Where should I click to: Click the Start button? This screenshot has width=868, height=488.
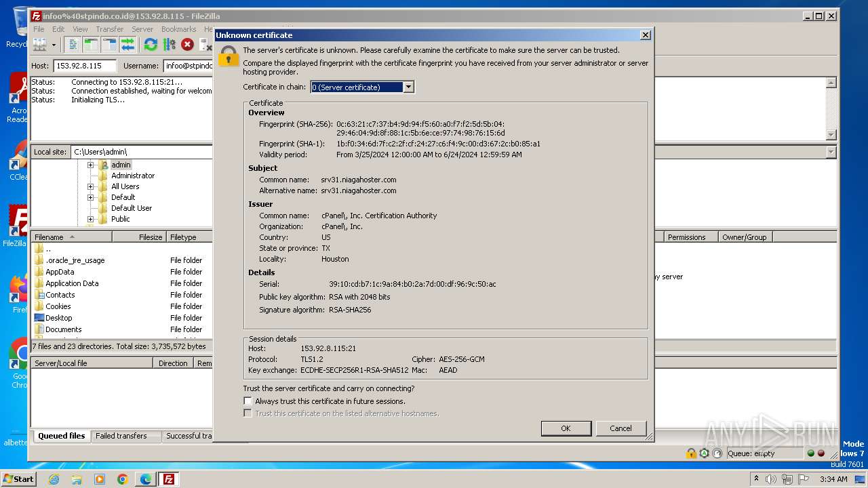(18, 479)
